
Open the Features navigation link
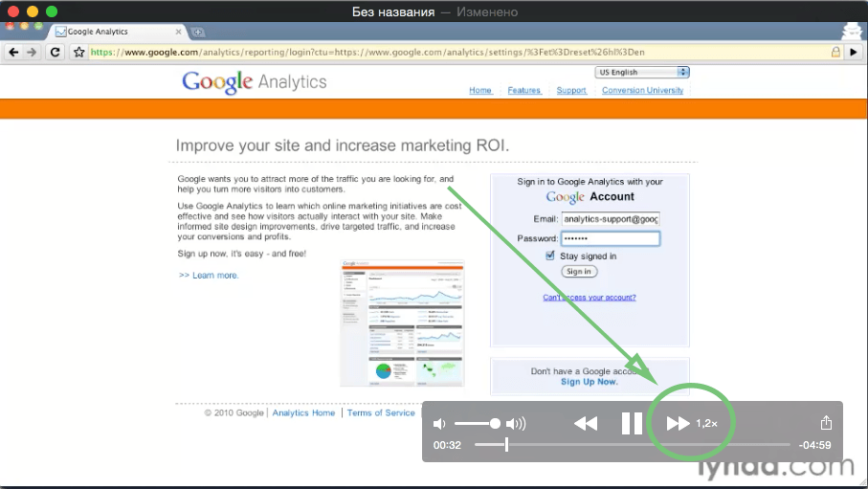523,90
